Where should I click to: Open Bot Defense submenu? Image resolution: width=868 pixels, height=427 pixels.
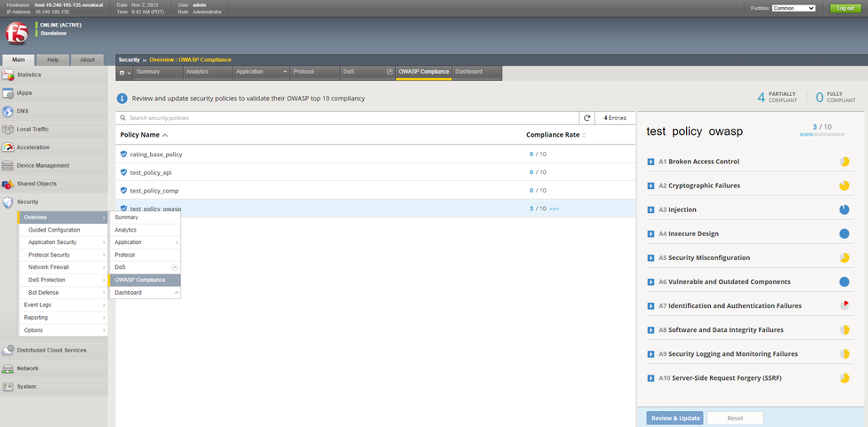tap(62, 292)
